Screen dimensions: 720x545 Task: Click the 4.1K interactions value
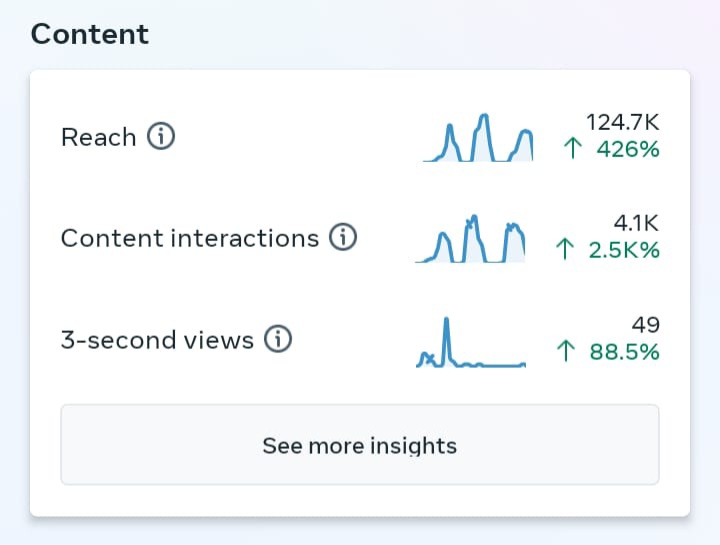point(636,223)
